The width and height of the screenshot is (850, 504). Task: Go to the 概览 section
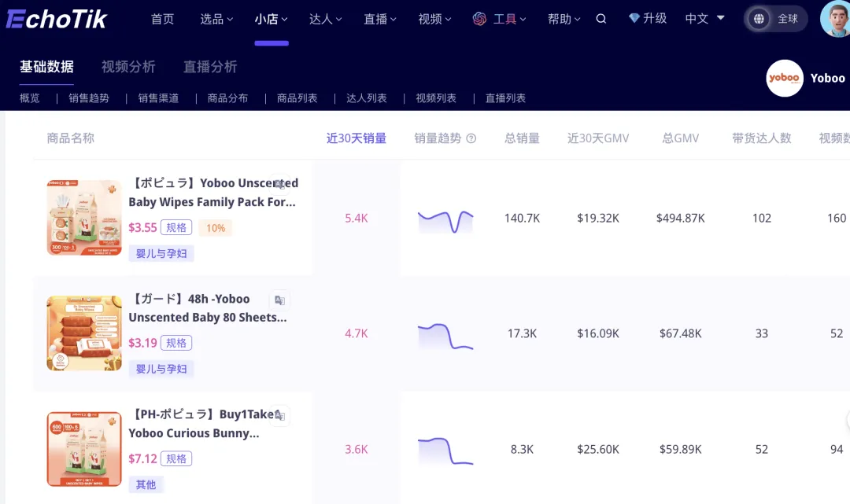tap(30, 98)
